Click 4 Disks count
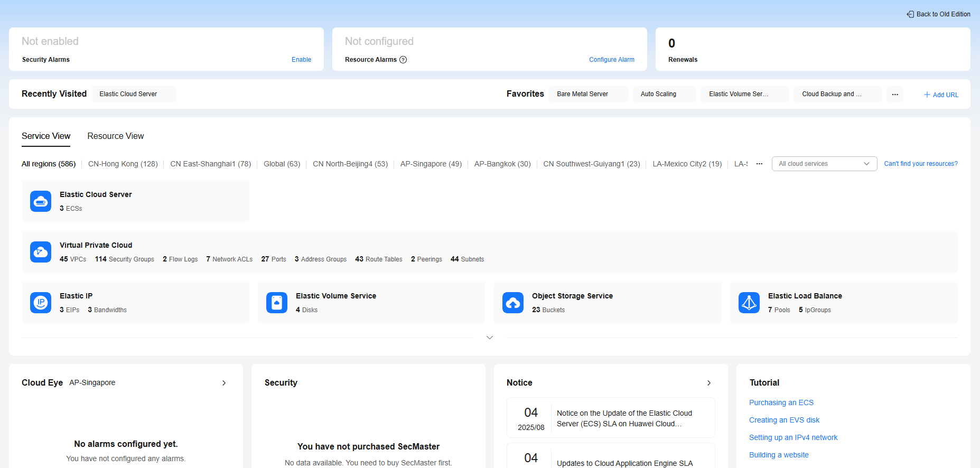This screenshot has height=468, width=980. (x=306, y=310)
